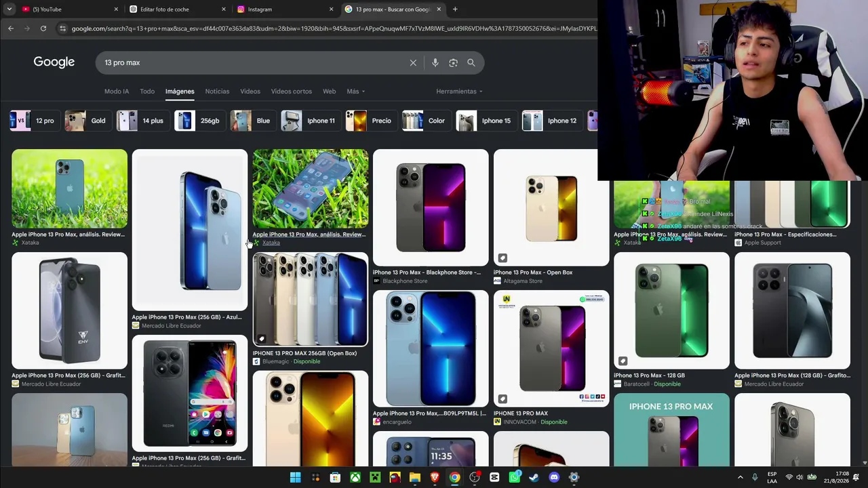Expand the Herramientas tools menu
The height and width of the screenshot is (488, 868).
pyautogui.click(x=459, y=91)
